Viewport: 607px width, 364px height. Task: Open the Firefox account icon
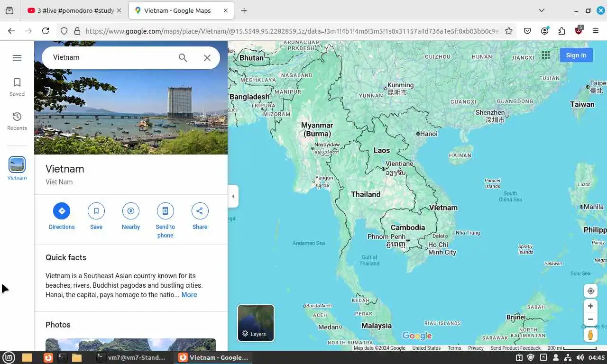click(544, 31)
